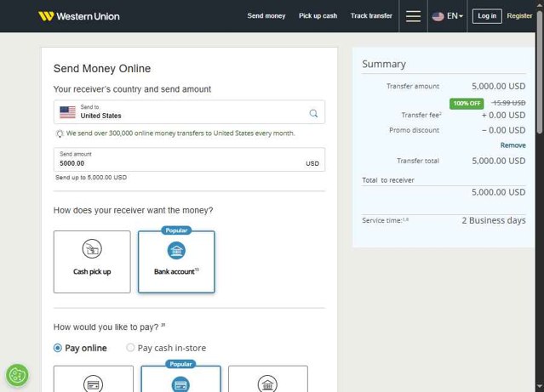Open Send money in navigation
Image resolution: width=544 pixels, height=392 pixels.
click(266, 16)
